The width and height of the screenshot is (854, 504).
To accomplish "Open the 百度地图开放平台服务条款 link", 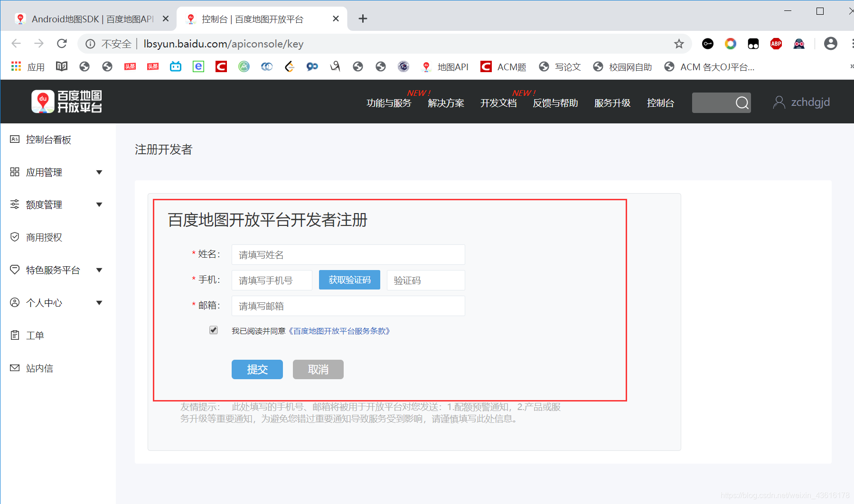I will 340,331.
